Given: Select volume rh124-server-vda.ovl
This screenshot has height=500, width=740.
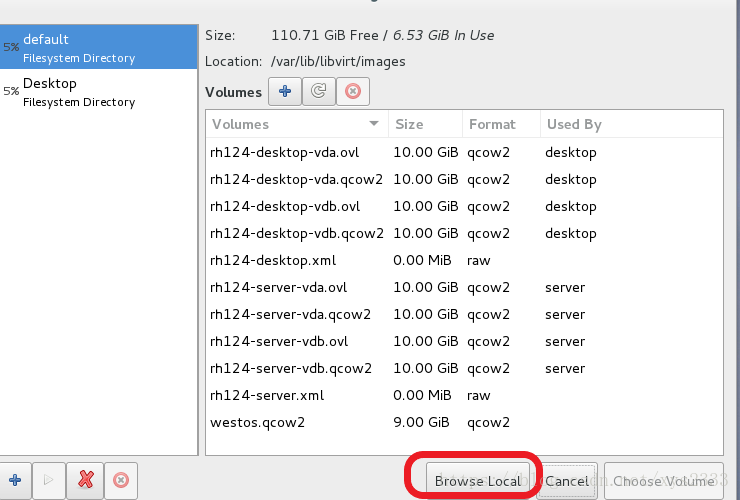Looking at the screenshot, I should [464, 287].
